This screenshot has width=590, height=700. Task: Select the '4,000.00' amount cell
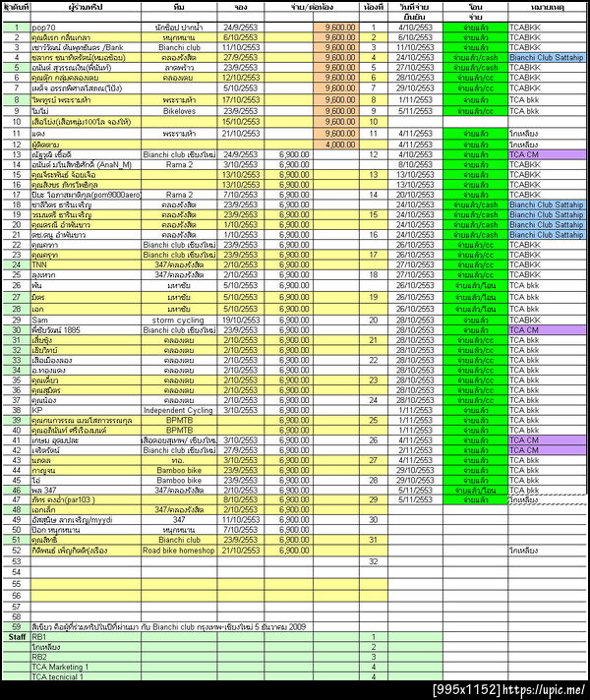coord(336,145)
